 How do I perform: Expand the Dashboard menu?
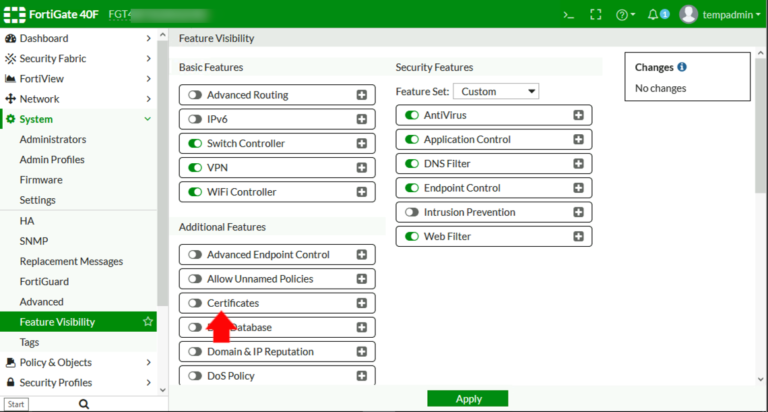[x=78, y=38]
